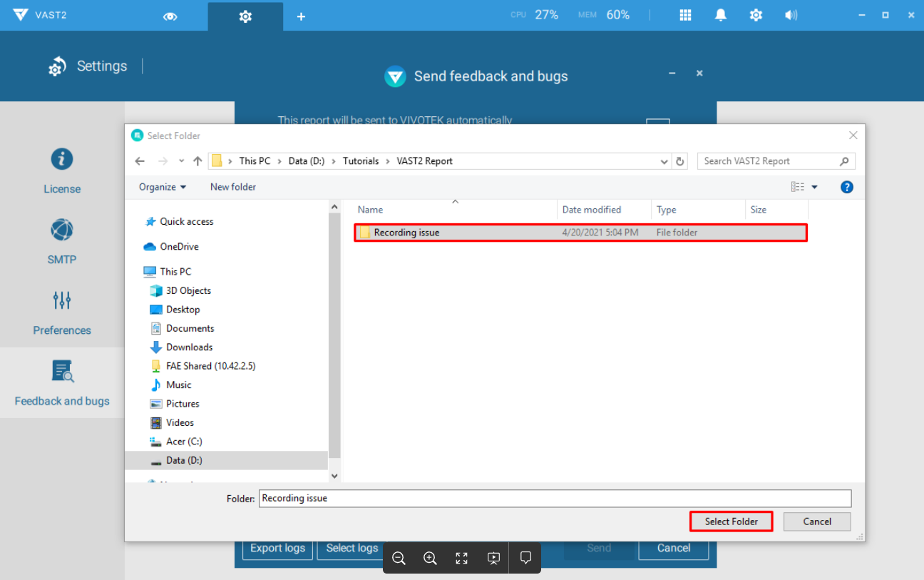Click Export logs in feedback window
Image resolution: width=924 pixels, height=580 pixels.
[x=277, y=548]
